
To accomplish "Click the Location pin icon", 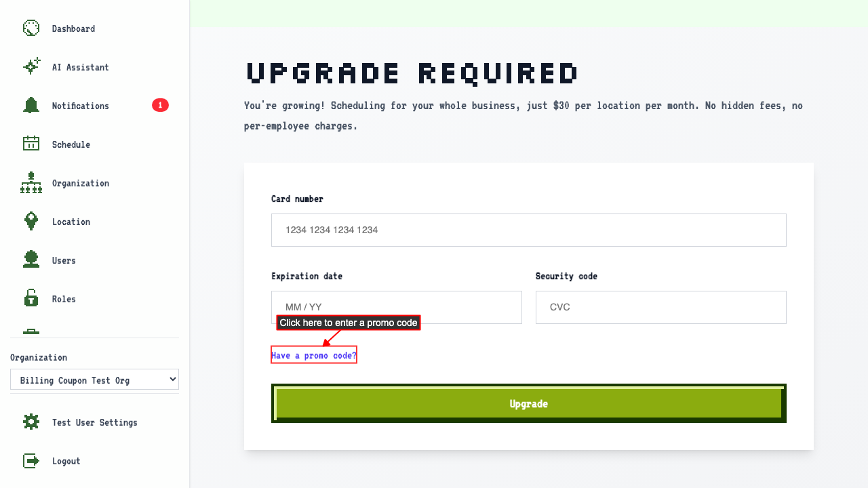I will pos(31,222).
